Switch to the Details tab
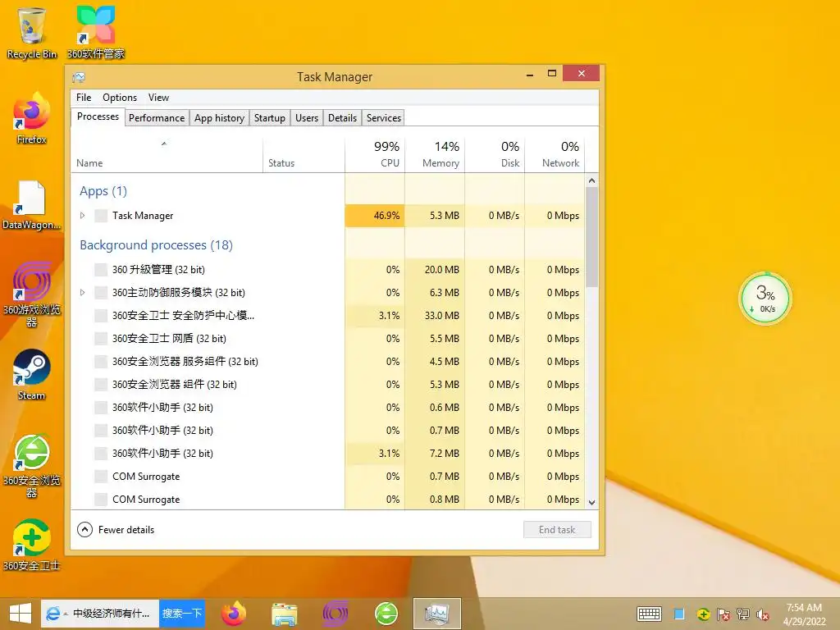 pyautogui.click(x=342, y=118)
